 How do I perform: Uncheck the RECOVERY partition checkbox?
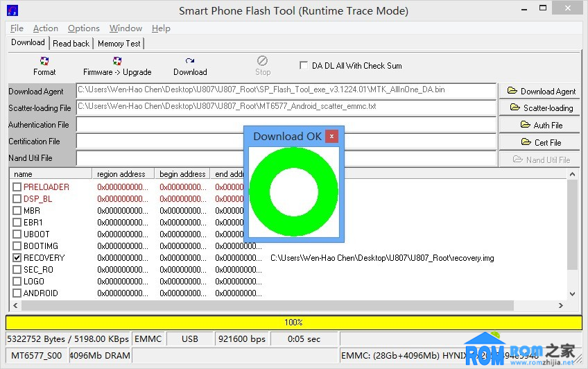[17, 258]
